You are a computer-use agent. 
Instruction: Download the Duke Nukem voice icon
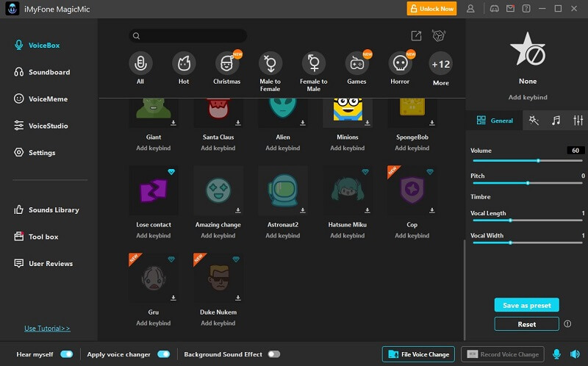point(237,298)
